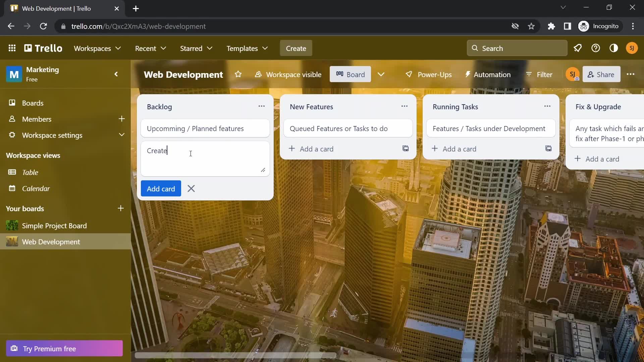Screen dimensions: 644x362
Task: Click the Workspace visible lock icon
Action: [x=258, y=74]
